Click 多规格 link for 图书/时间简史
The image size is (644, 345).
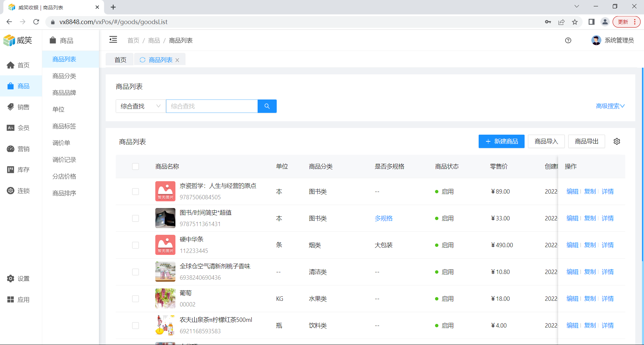[x=383, y=218]
